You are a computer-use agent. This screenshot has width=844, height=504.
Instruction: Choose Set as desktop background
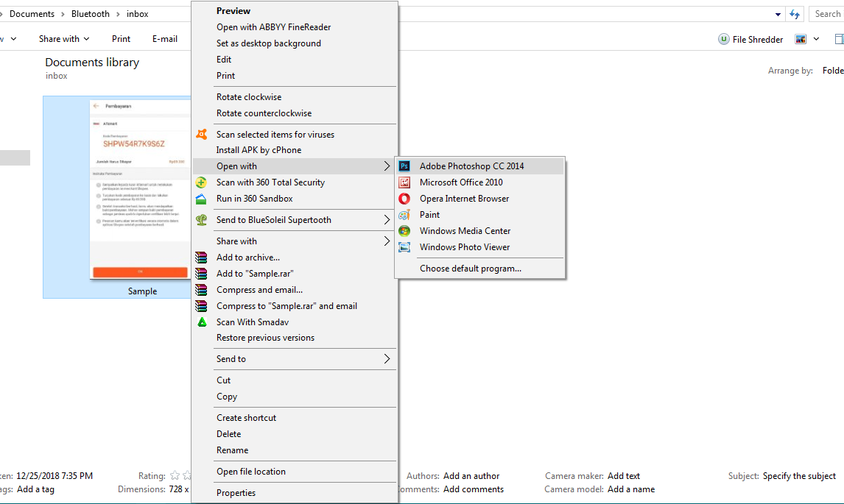[x=269, y=43]
